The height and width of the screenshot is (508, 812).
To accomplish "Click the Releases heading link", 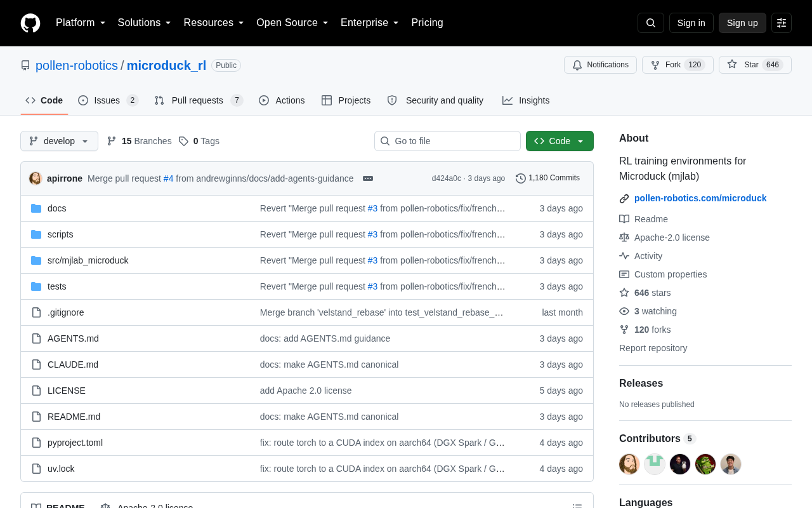I will click(x=641, y=384).
